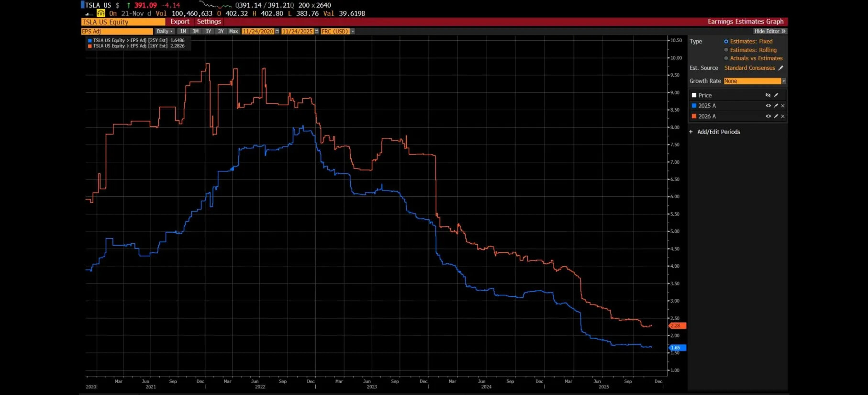Open the Settings menu
This screenshot has width=868, height=395.
click(x=209, y=22)
